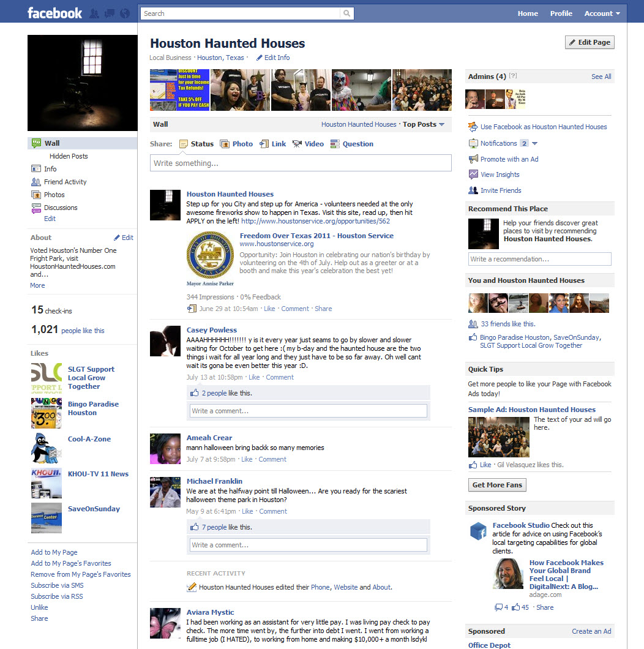The image size is (644, 649).
Task: Open the Account dropdown menu
Action: [602, 13]
